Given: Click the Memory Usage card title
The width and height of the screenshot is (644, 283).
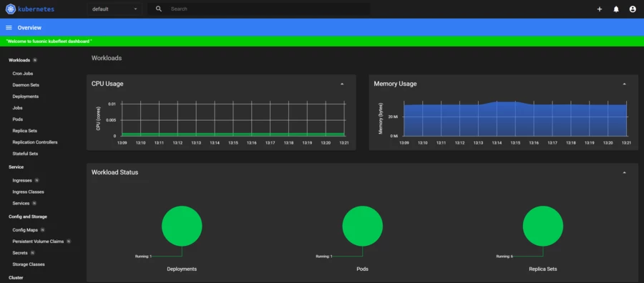Looking at the screenshot, I should pos(395,84).
